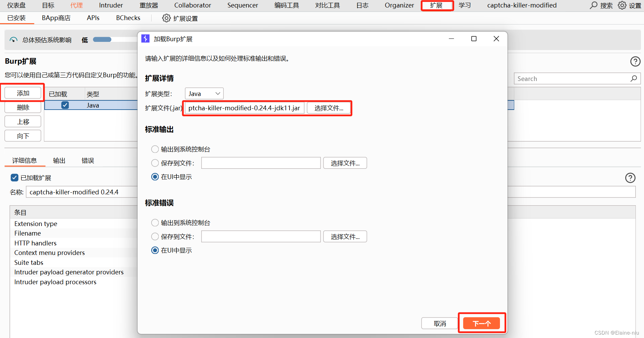Screen dimensions: 644x338
Task: Switch to the 代理 tab
Action: [x=77, y=5]
